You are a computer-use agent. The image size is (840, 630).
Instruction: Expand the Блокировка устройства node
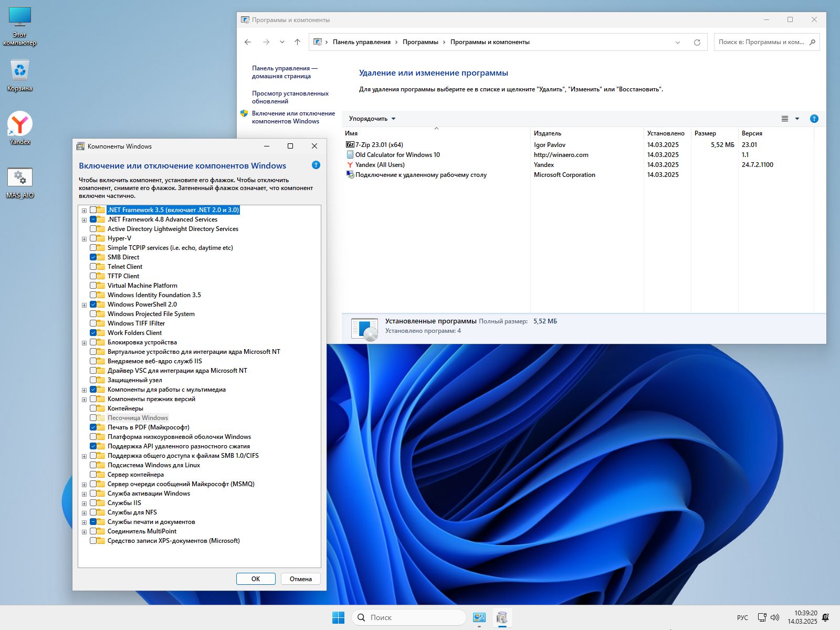(x=84, y=343)
